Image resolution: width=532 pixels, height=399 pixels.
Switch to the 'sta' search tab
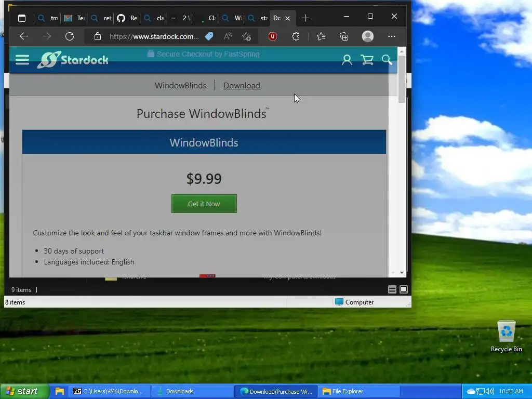click(x=258, y=18)
